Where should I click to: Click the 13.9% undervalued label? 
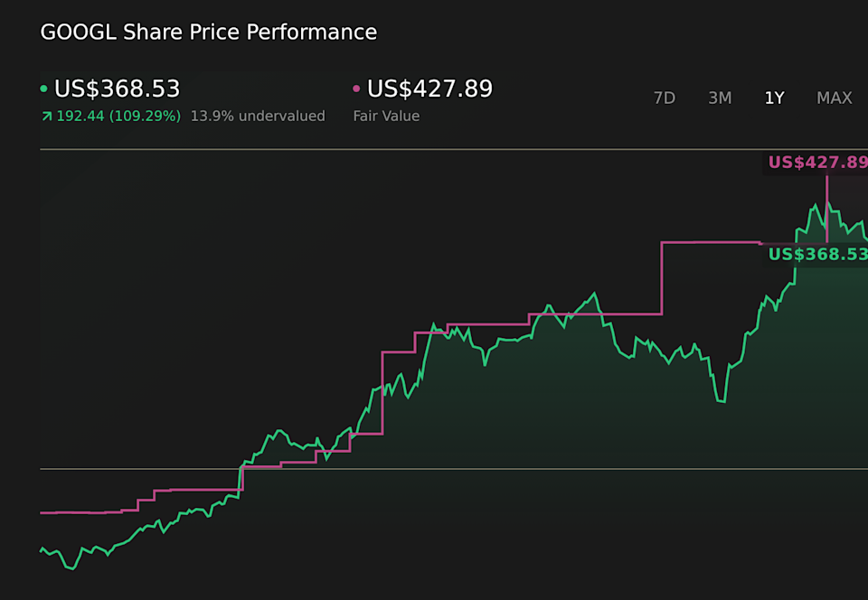(258, 117)
